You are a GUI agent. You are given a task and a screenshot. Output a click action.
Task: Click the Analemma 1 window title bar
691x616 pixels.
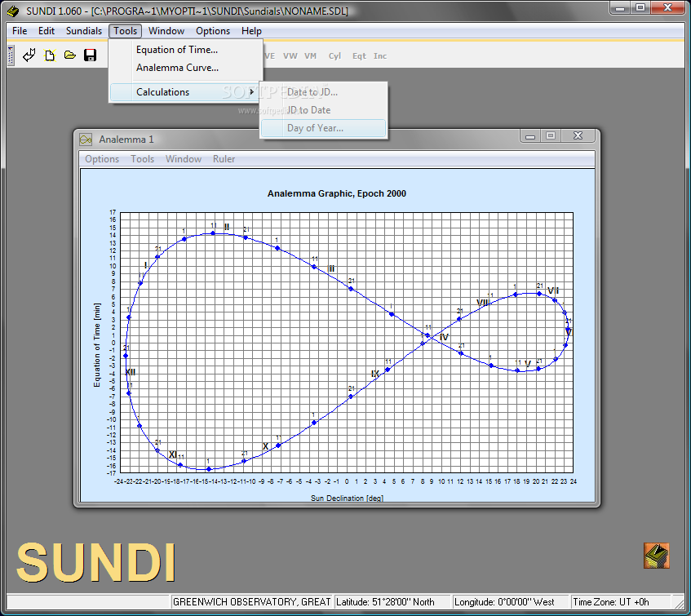tap(299, 140)
